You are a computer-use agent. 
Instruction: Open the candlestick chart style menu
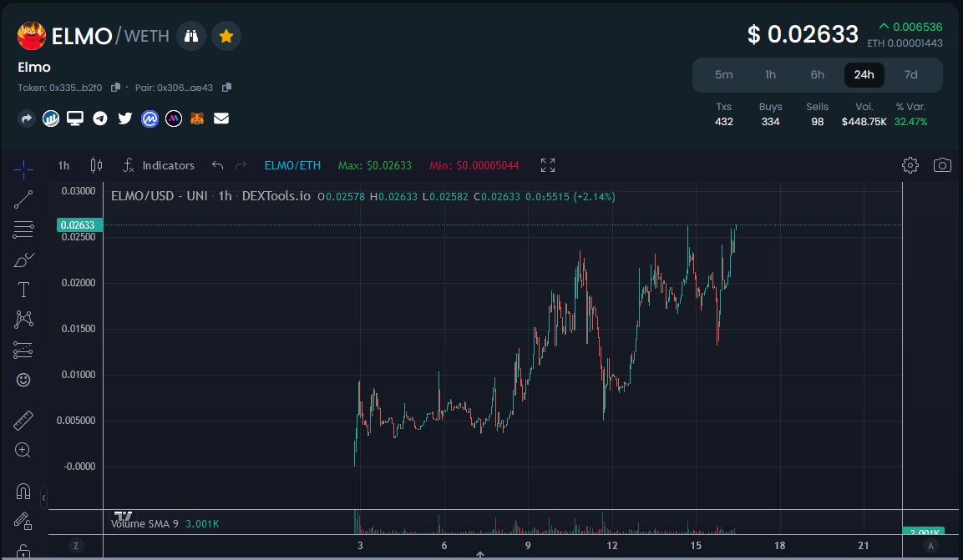coord(96,165)
